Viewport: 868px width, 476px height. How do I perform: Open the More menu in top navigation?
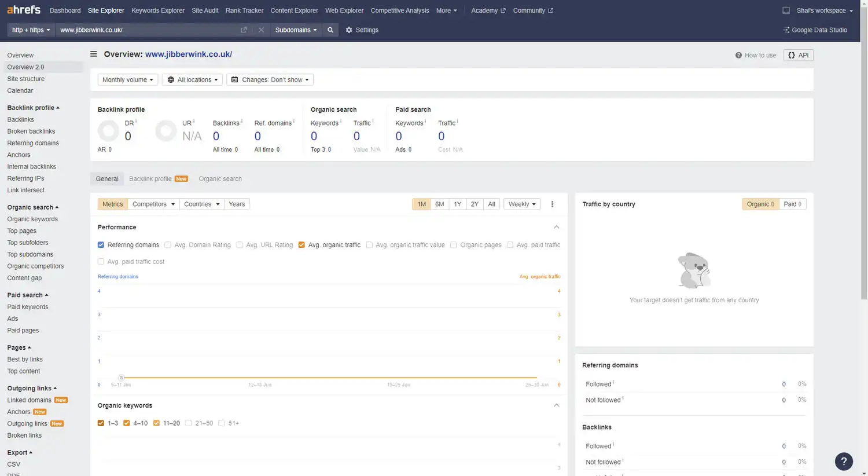(x=446, y=10)
